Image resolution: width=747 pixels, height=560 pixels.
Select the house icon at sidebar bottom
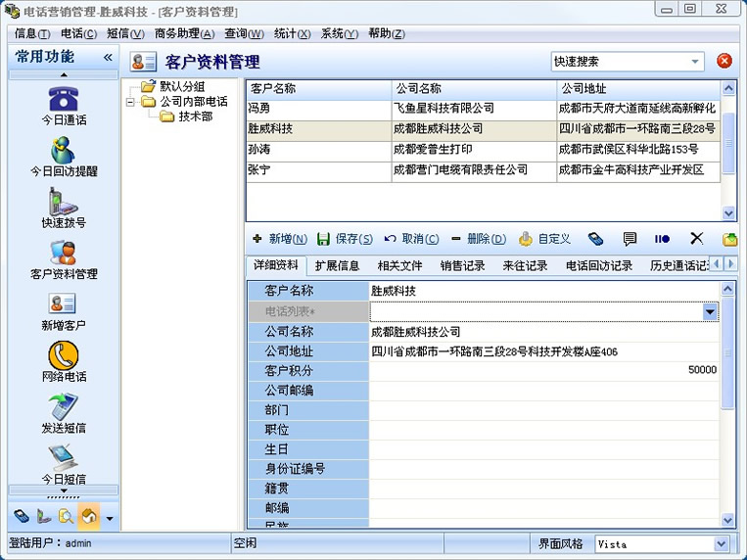pos(88,516)
